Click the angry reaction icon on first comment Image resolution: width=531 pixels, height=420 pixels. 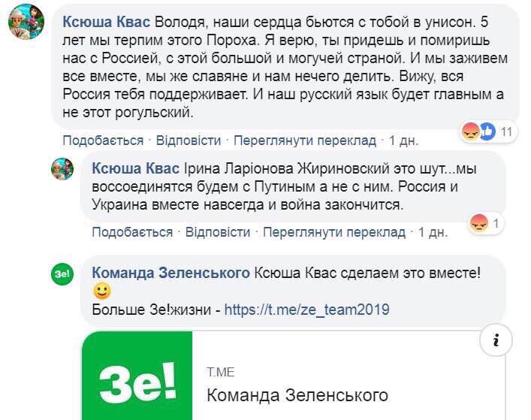471,131
